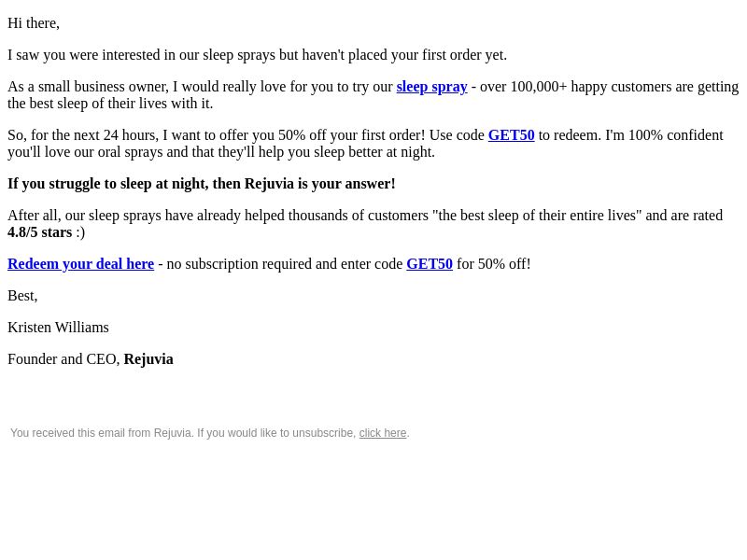Click the "Founder and CEO," title text
Screen dimensions: 747x560
[x=63, y=359]
